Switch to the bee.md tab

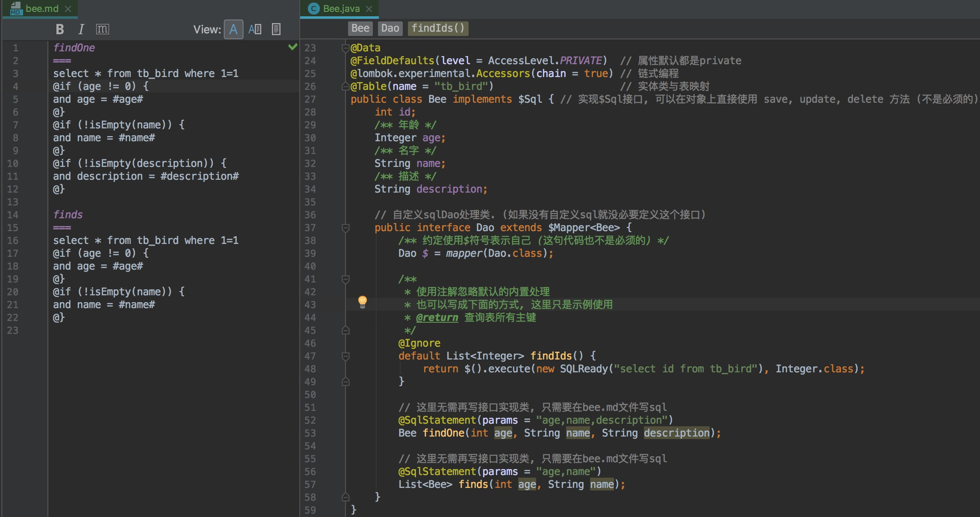[x=41, y=9]
